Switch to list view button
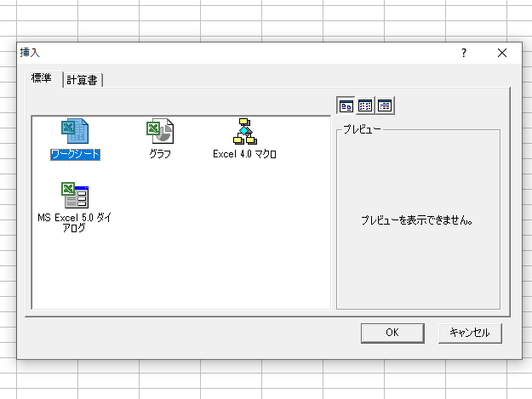The image size is (532, 399). (365, 105)
